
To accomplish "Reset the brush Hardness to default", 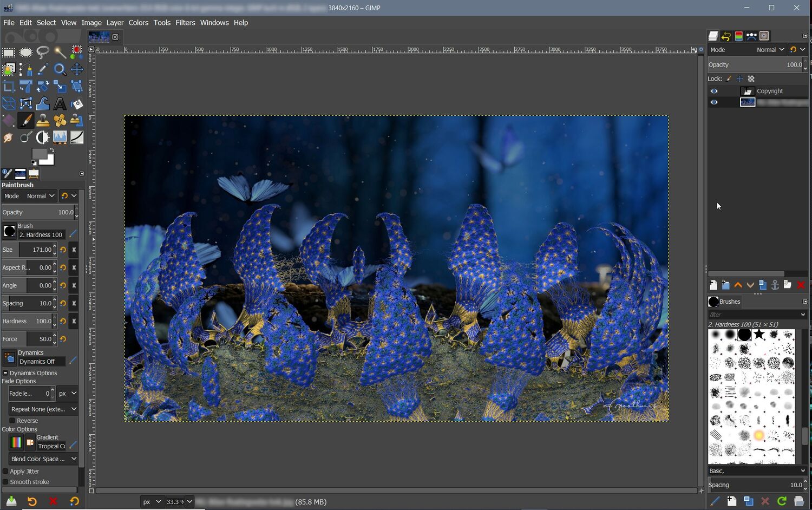I will [x=63, y=321].
